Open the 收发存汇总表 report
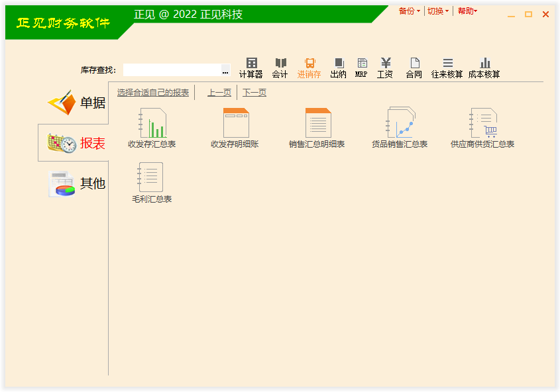The width and height of the screenshot is (560, 392). pos(152,128)
